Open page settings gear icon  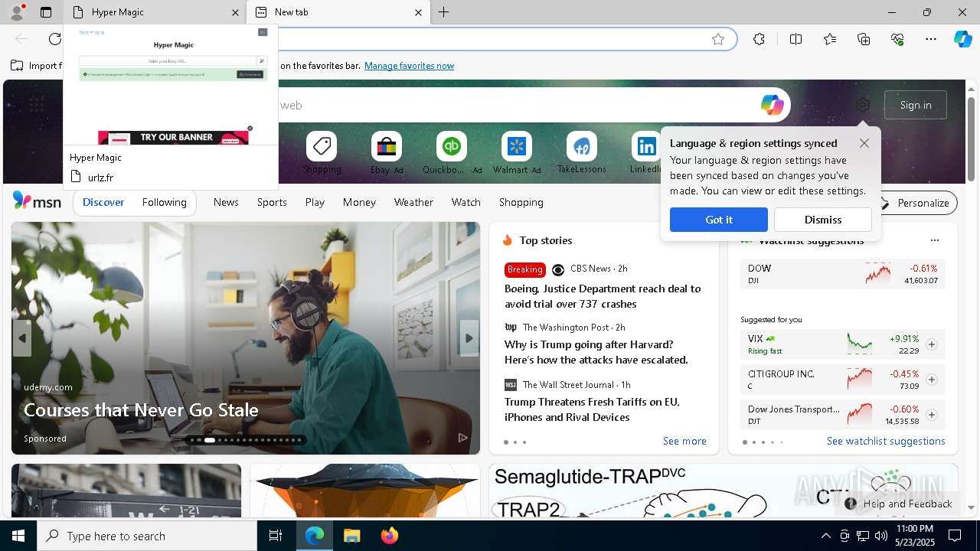point(863,105)
